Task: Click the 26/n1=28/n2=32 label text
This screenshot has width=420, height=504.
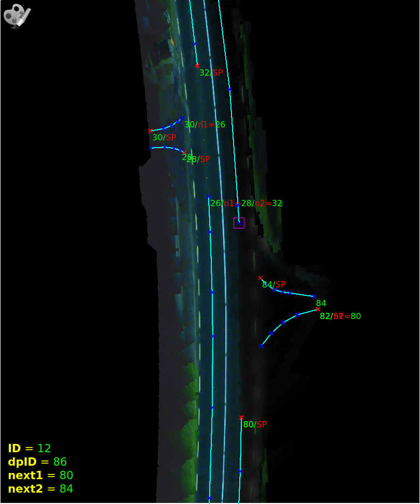Action: 246,204
